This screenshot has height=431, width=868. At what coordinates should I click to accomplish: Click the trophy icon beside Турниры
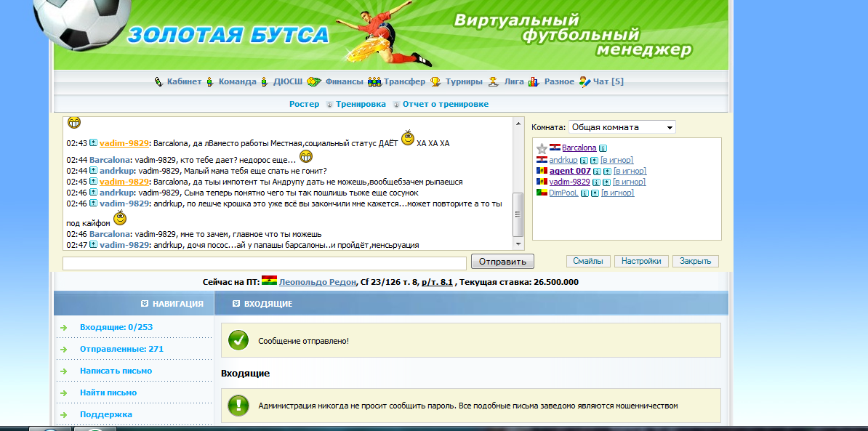point(435,82)
